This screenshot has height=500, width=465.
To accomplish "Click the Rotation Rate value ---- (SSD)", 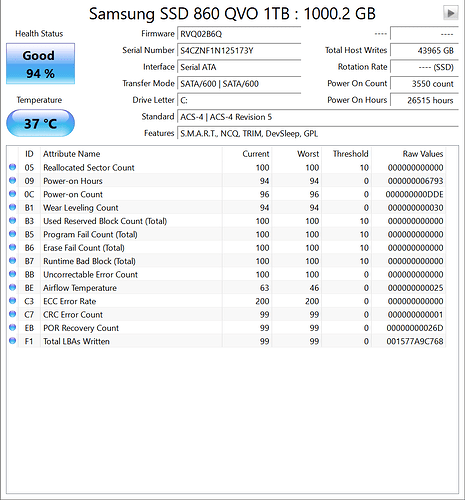I will tap(424, 67).
